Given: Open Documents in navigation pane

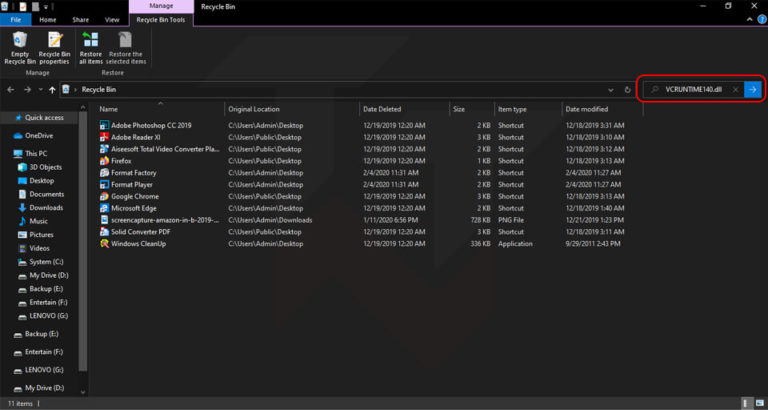Looking at the screenshot, I should pyautogui.click(x=47, y=194).
